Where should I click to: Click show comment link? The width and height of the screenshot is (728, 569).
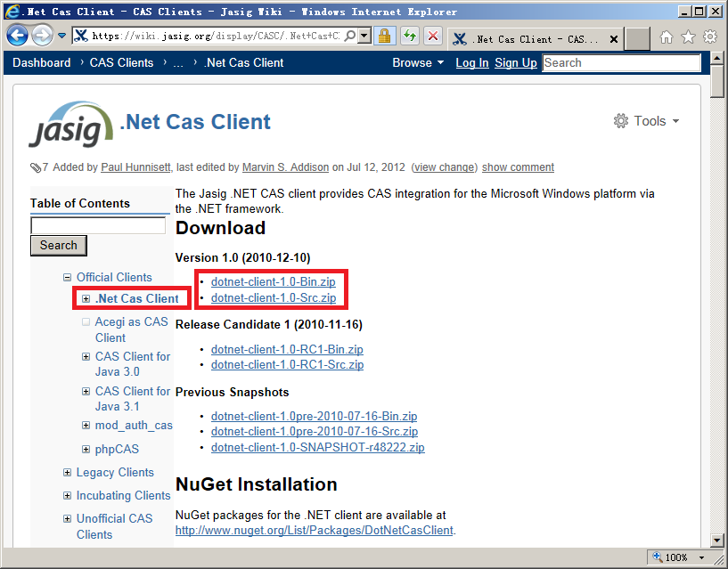click(x=518, y=167)
